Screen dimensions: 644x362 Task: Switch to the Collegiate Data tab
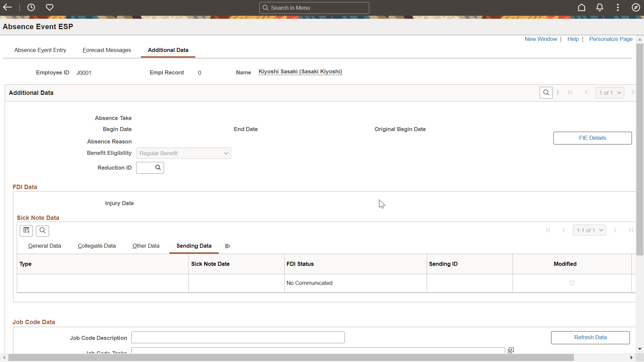click(96, 246)
